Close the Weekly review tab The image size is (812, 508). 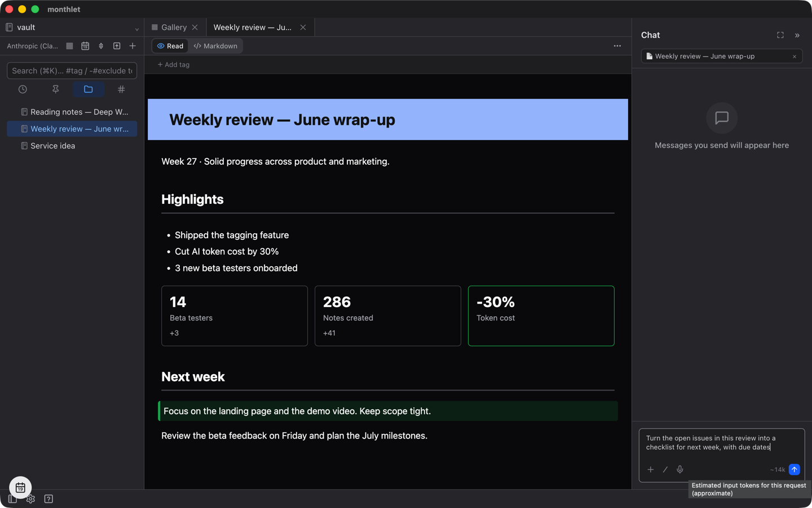303,27
